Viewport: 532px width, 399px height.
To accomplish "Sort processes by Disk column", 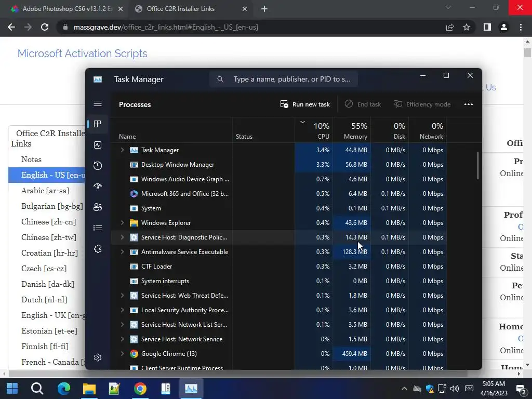I will pyautogui.click(x=390, y=130).
